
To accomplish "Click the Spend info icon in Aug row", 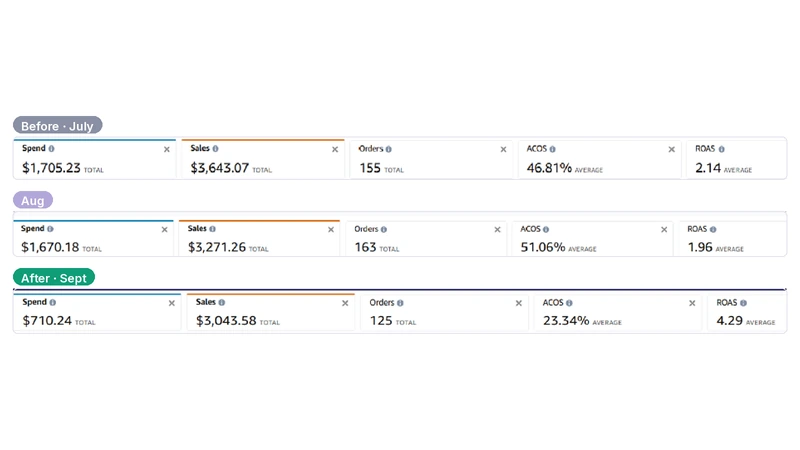I will [x=50, y=229].
